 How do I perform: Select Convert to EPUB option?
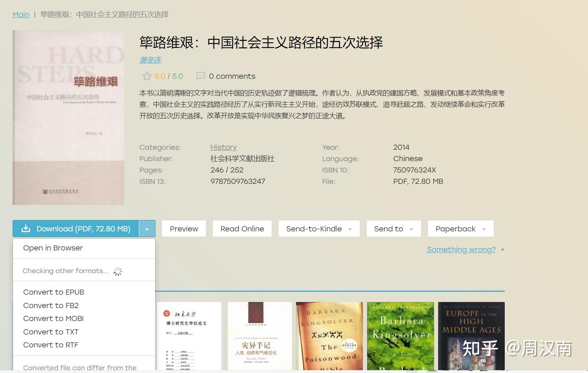(53, 292)
